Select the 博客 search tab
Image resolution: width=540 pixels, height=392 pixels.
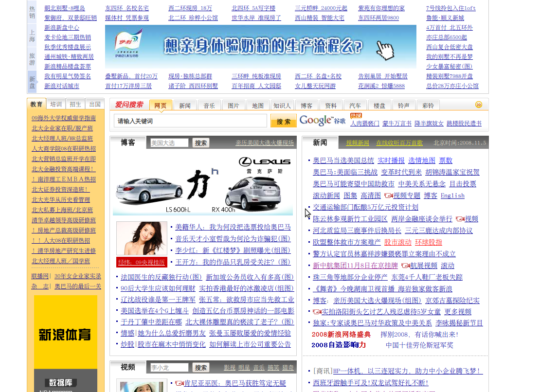tap(306, 106)
